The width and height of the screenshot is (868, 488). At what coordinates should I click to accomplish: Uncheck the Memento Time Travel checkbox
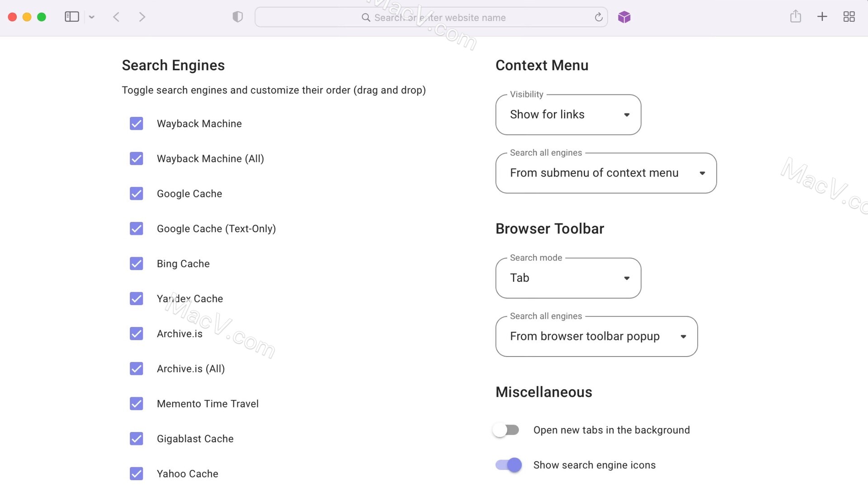pyautogui.click(x=137, y=404)
